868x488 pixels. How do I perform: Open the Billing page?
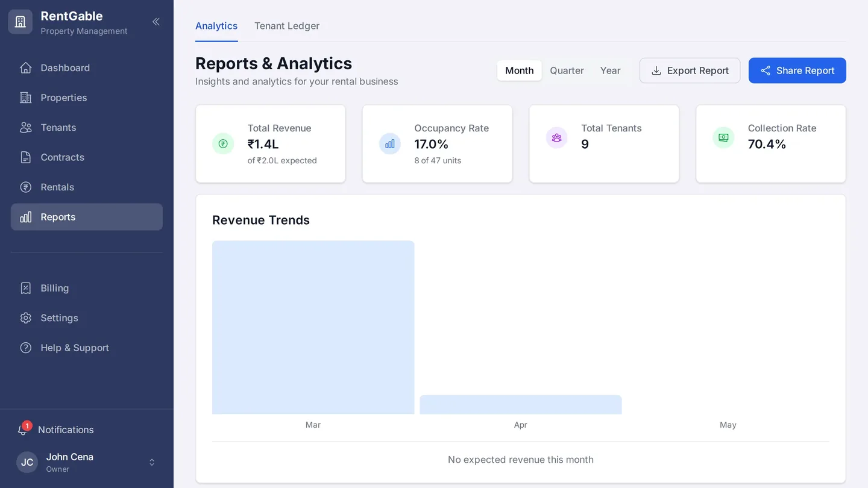click(87, 288)
